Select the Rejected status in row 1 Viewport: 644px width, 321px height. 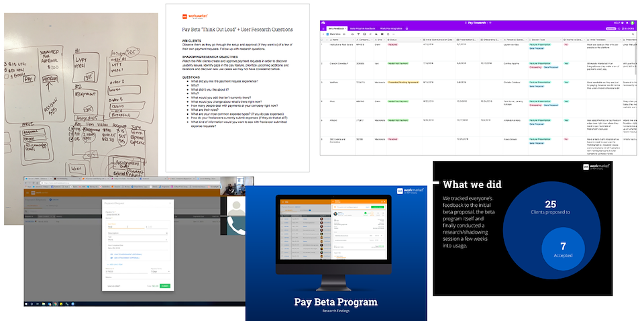tap(392, 44)
